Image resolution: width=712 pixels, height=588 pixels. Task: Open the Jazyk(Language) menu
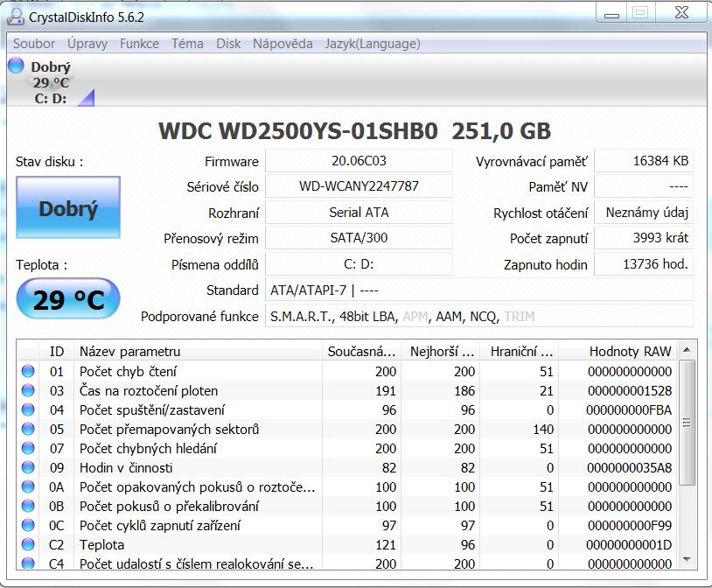[x=373, y=44]
